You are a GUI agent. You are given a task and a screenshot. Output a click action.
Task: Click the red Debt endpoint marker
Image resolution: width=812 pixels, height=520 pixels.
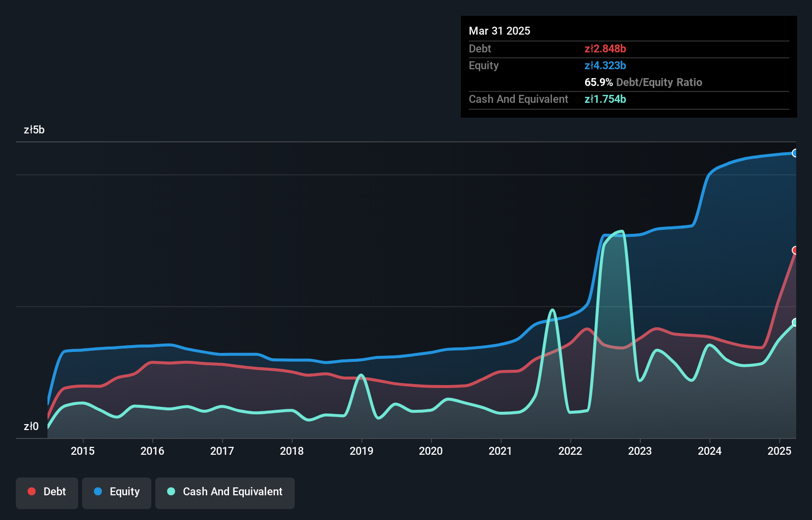tap(795, 250)
